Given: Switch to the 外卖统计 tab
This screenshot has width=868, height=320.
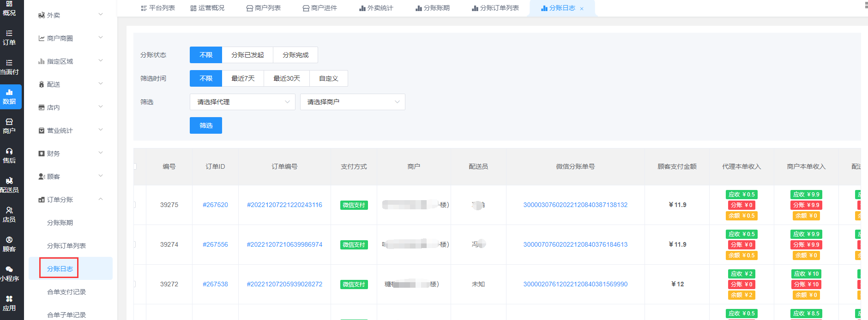Looking at the screenshot, I should point(376,8).
